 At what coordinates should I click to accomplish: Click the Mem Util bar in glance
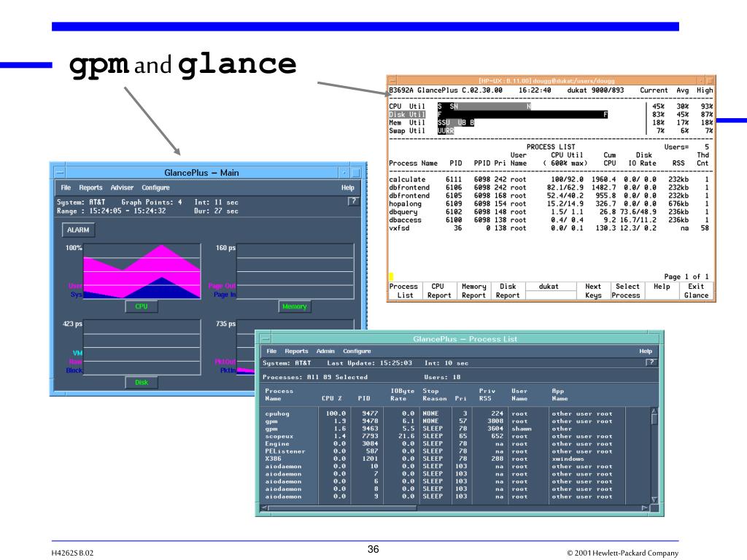pyautogui.click(x=456, y=122)
